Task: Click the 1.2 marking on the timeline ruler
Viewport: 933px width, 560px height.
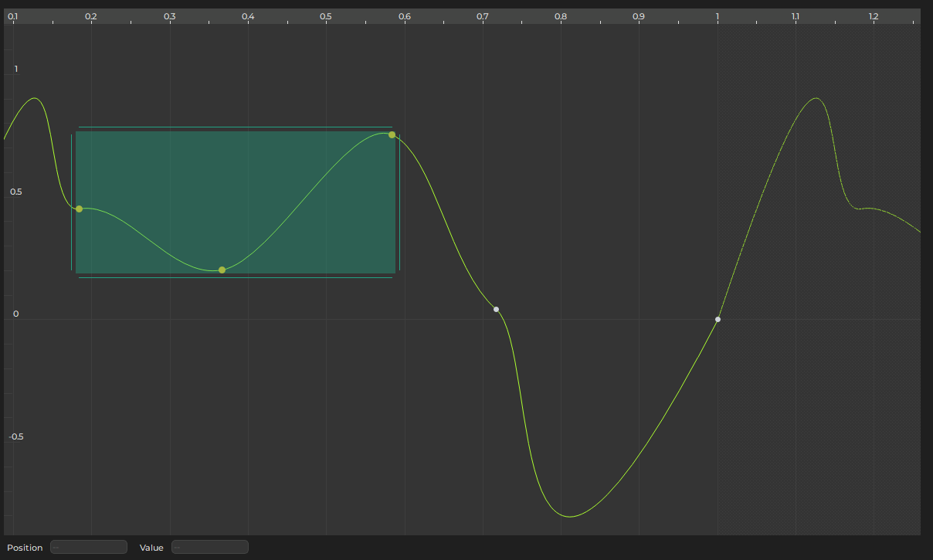Action: click(x=874, y=15)
